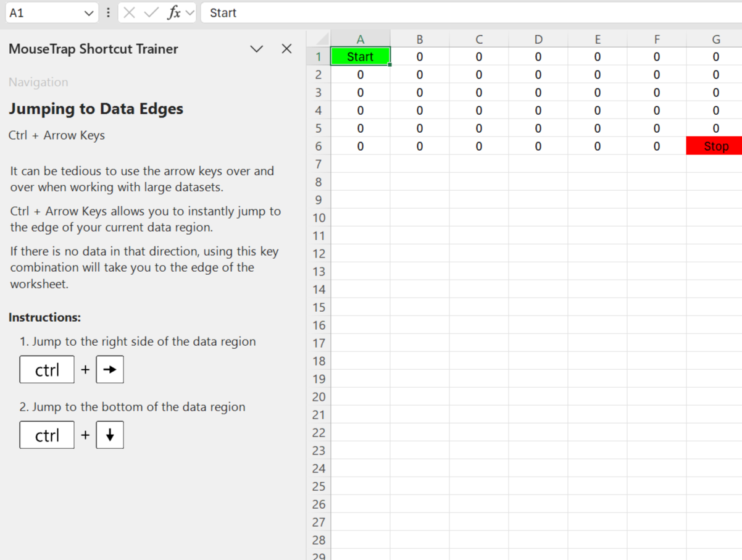
Task: Select the green Start cell
Action: tap(360, 56)
